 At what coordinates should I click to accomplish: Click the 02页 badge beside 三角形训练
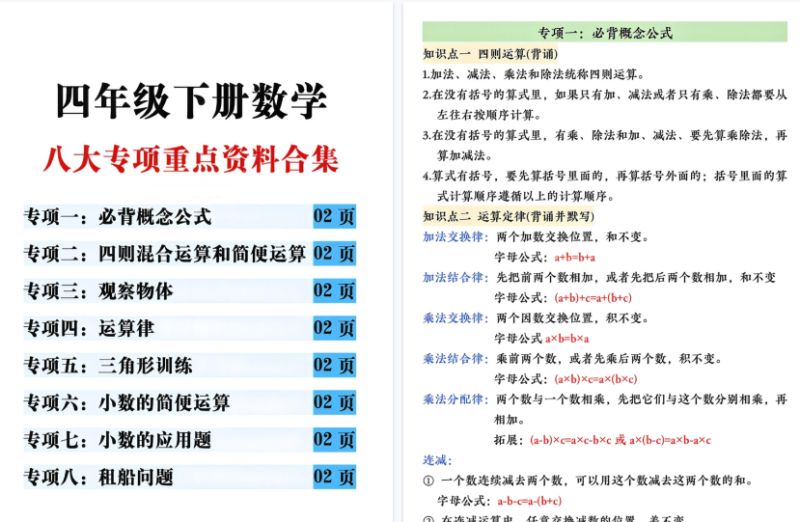(334, 365)
